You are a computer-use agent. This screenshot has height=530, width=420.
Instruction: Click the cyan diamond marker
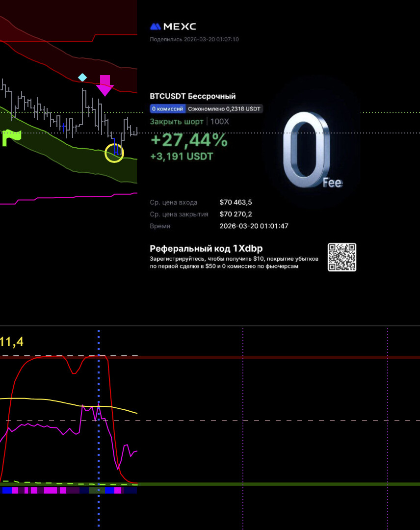point(82,77)
